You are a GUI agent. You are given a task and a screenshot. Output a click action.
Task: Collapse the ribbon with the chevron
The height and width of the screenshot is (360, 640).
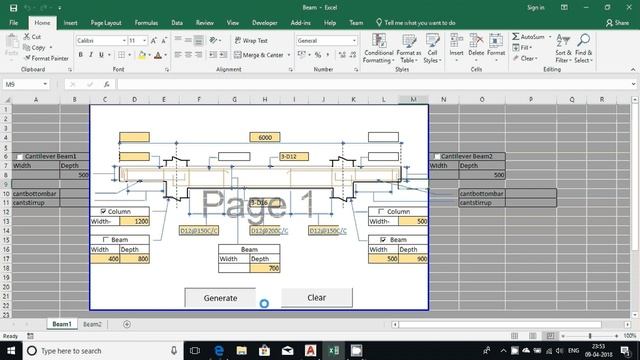(x=633, y=70)
